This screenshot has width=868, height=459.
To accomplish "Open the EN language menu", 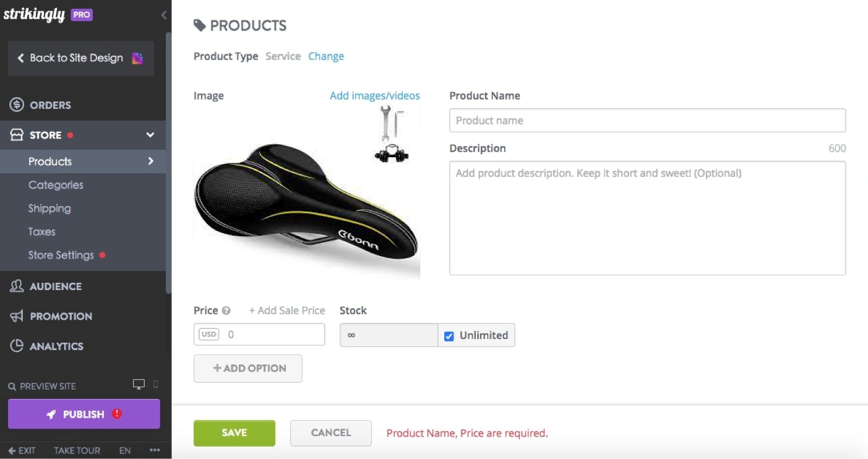I will (x=124, y=451).
